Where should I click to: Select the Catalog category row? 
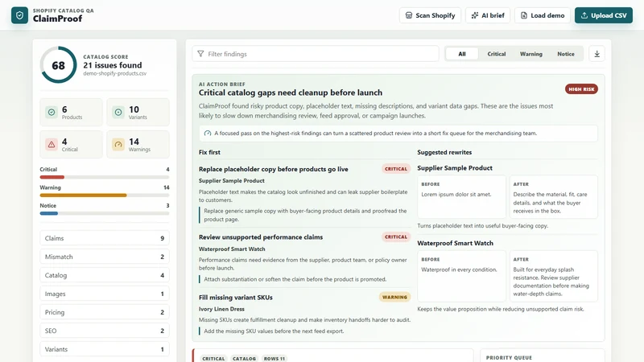pyautogui.click(x=105, y=275)
